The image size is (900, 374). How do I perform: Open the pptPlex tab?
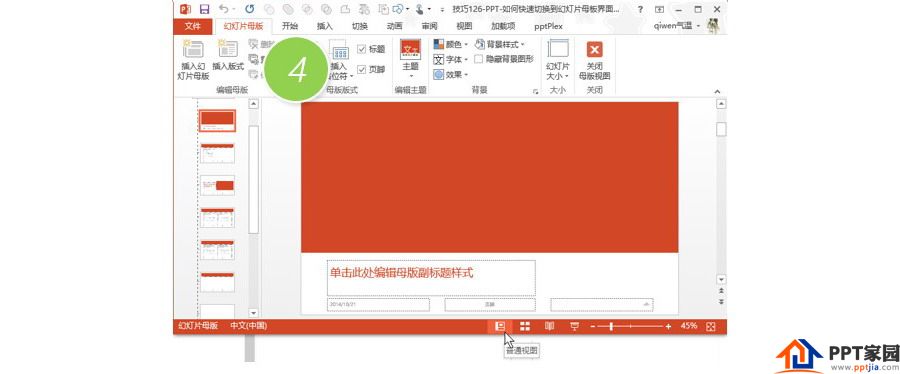point(548,26)
